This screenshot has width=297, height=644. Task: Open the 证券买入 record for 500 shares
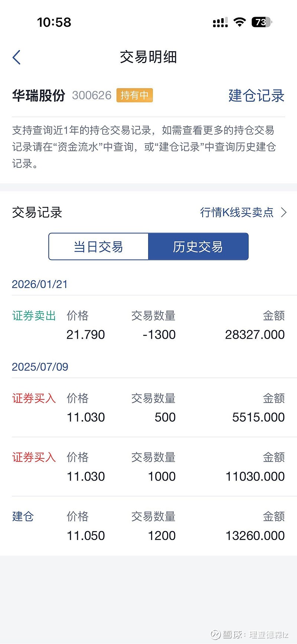click(148, 408)
